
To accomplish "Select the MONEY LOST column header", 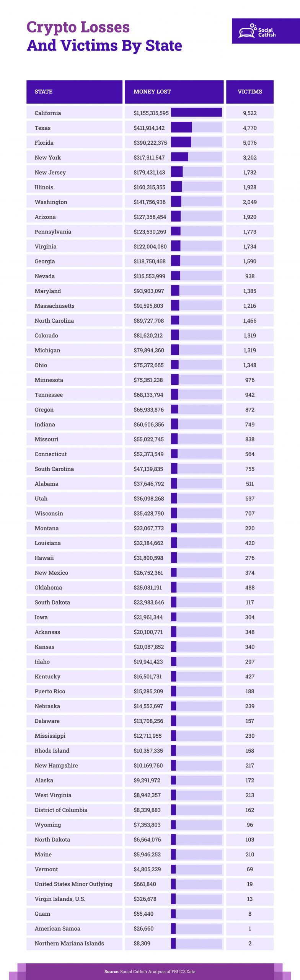I will coord(174,92).
